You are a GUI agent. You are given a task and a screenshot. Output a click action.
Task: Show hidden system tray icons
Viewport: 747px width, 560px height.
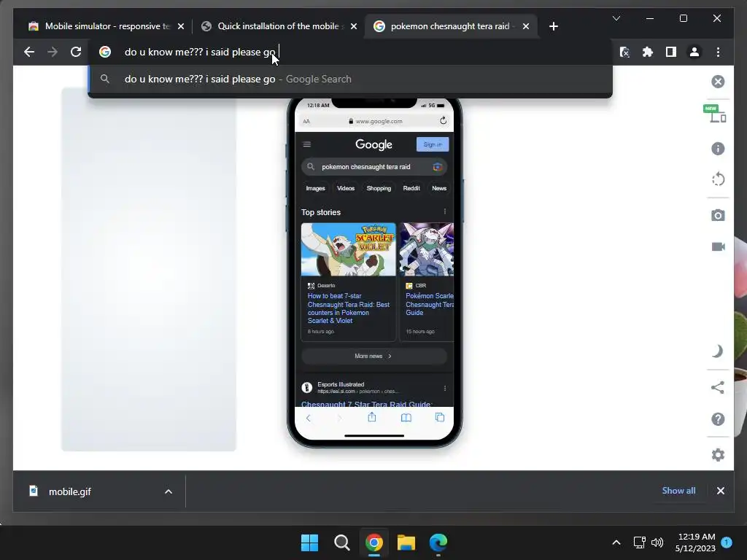click(616, 542)
